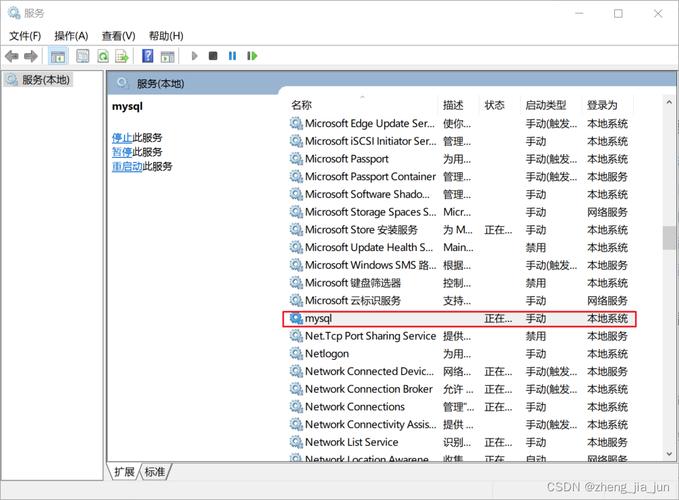Click the Network Connections service gear icon
Screen dimensions: 679x500
click(x=296, y=407)
